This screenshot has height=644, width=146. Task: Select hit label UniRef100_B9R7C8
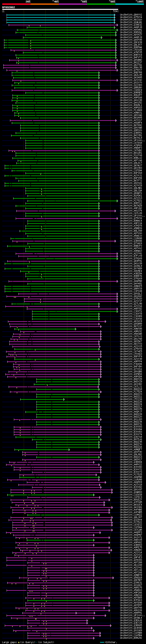point(131,55)
